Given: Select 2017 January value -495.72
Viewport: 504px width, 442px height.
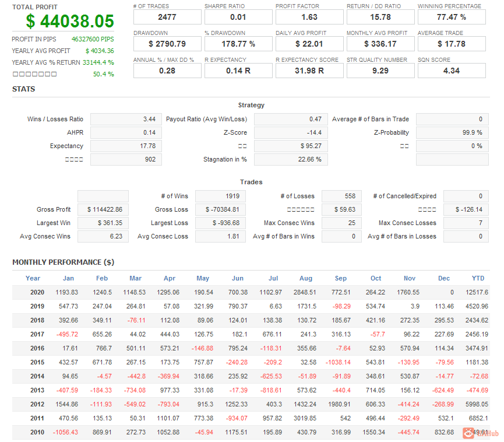Looking at the screenshot, I should tap(67, 334).
